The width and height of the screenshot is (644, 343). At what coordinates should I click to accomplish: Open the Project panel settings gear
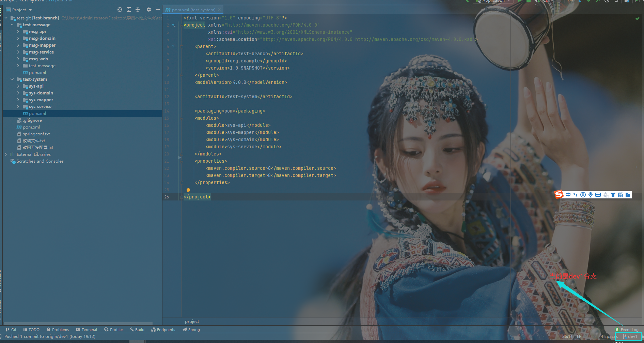(148, 10)
